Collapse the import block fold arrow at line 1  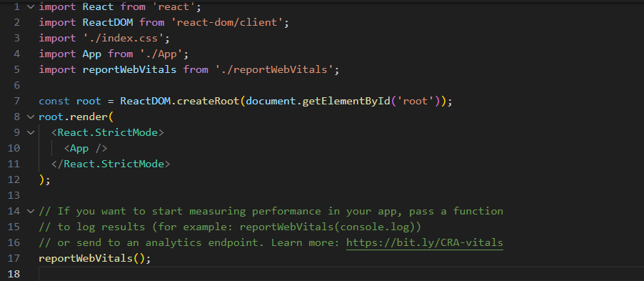(x=30, y=6)
